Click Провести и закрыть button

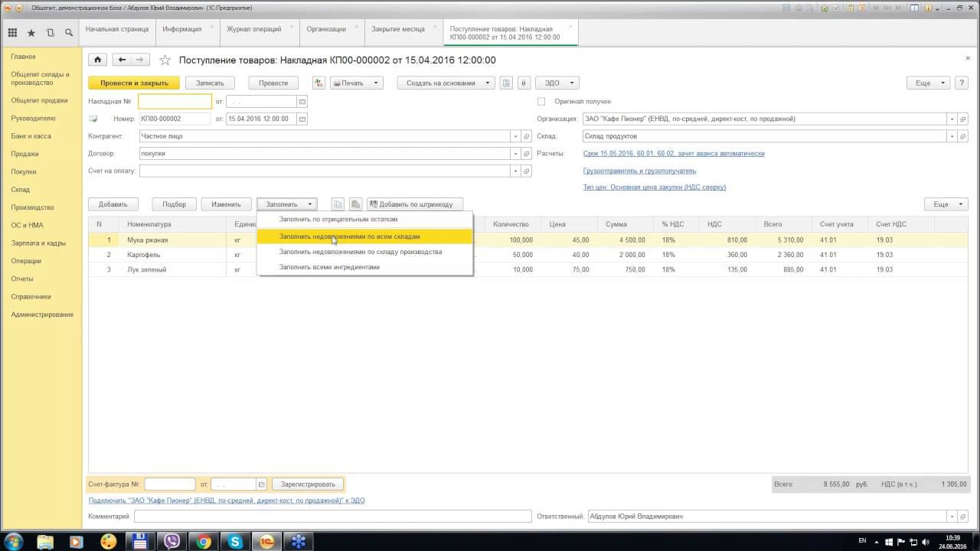pos(134,83)
